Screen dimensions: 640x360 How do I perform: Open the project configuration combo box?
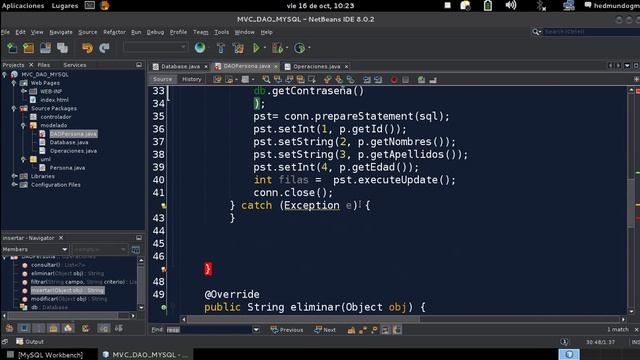(x=155, y=48)
